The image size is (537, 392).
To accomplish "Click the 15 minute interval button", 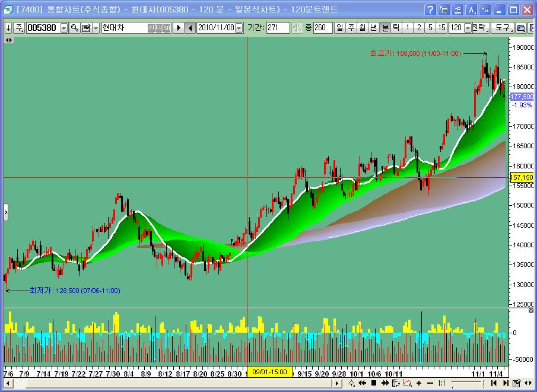I will pos(441,28).
